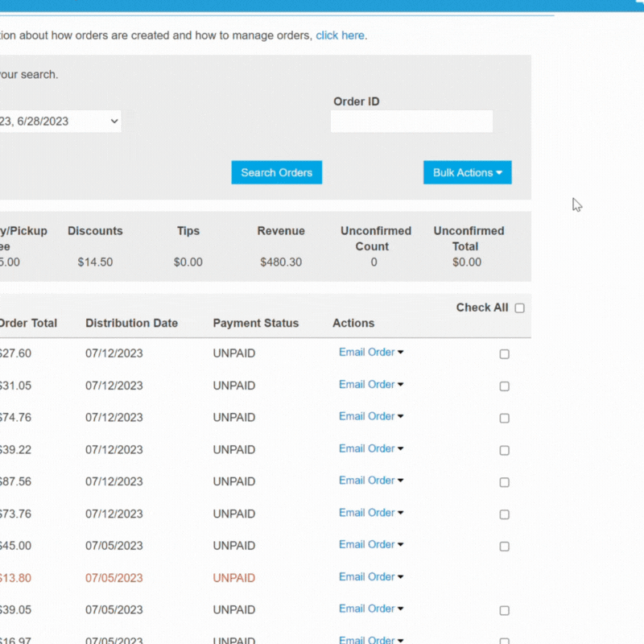Click the Search Orders button
Viewport: 644px width, 644px height.
coord(276,172)
